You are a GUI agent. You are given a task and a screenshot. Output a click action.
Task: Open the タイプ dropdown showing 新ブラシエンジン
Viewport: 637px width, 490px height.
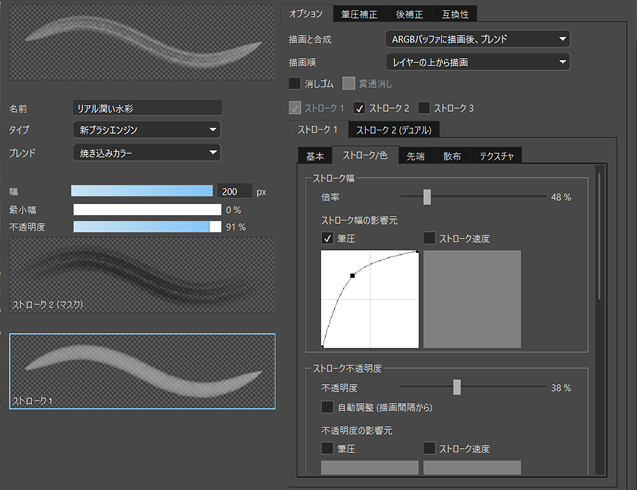tap(146, 130)
